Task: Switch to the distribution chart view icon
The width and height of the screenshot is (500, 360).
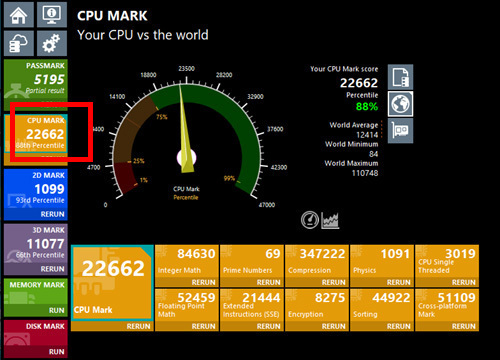Action: 330,220
